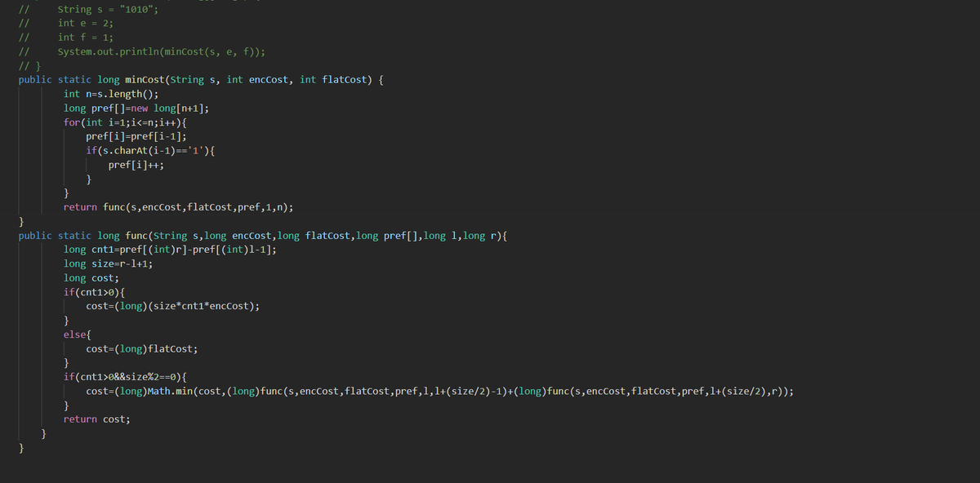
Task: Click the if(cnt1>0&&size%2==0) condition line
Action: tap(125, 377)
